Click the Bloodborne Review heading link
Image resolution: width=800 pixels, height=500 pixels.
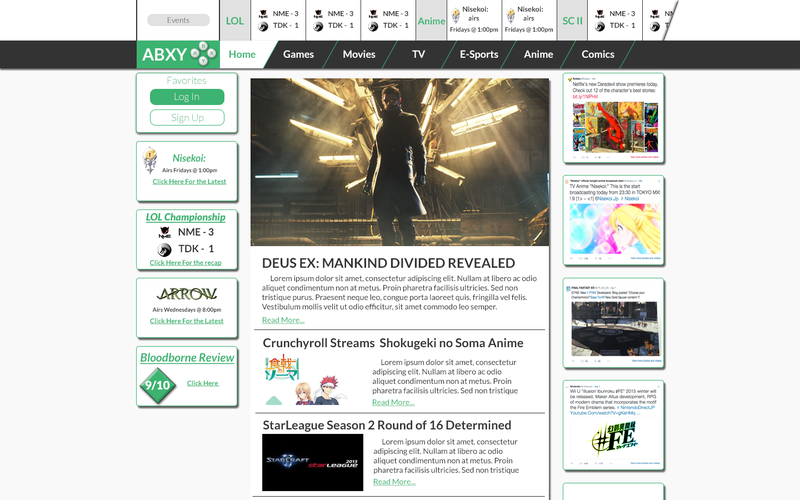coord(187,358)
